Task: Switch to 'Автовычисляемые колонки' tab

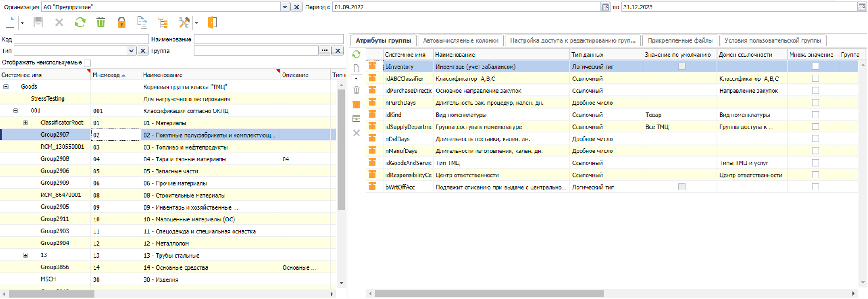Action: point(460,40)
